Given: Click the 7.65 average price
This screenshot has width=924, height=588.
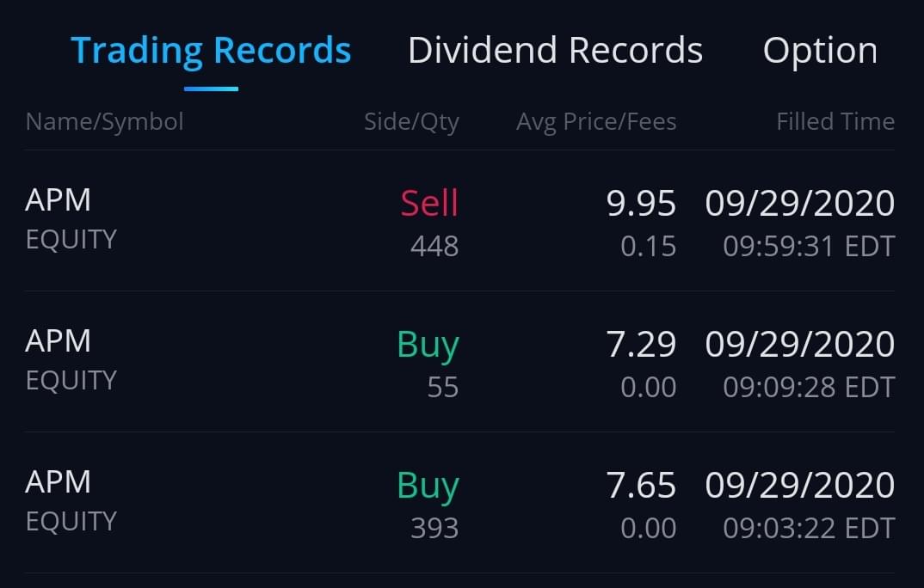Looking at the screenshot, I should click(641, 486).
